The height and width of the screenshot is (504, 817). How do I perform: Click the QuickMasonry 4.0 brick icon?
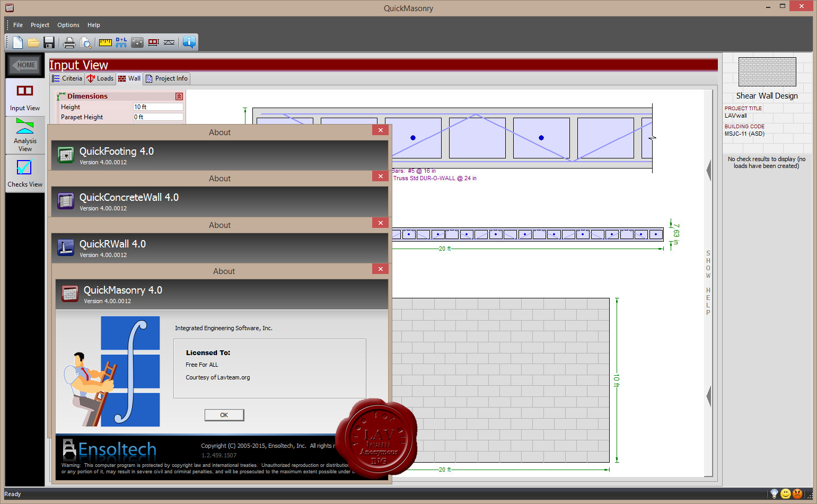coord(70,294)
